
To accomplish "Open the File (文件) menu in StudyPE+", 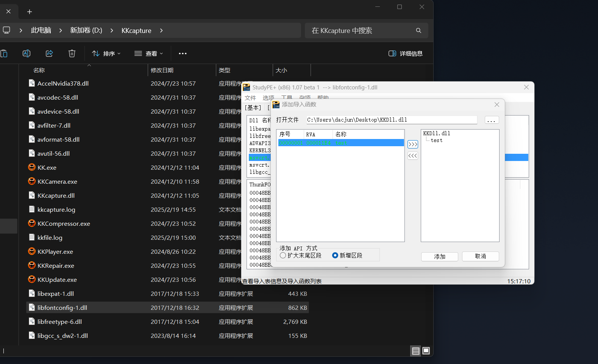I will tap(250, 98).
